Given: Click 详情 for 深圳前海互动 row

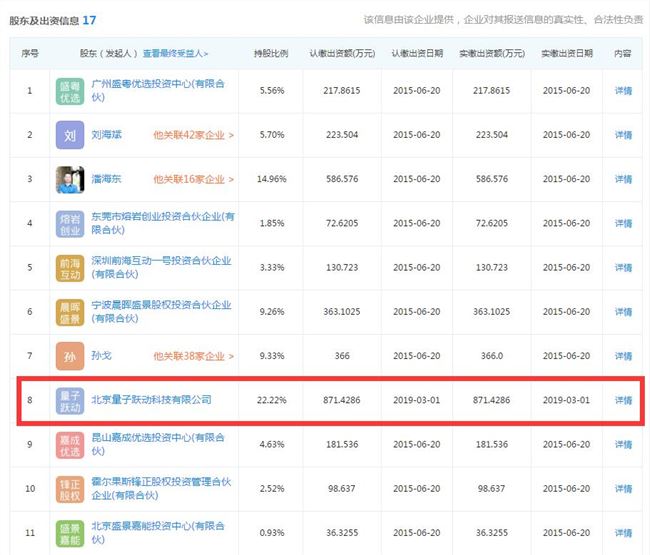Looking at the screenshot, I should pos(623,268).
